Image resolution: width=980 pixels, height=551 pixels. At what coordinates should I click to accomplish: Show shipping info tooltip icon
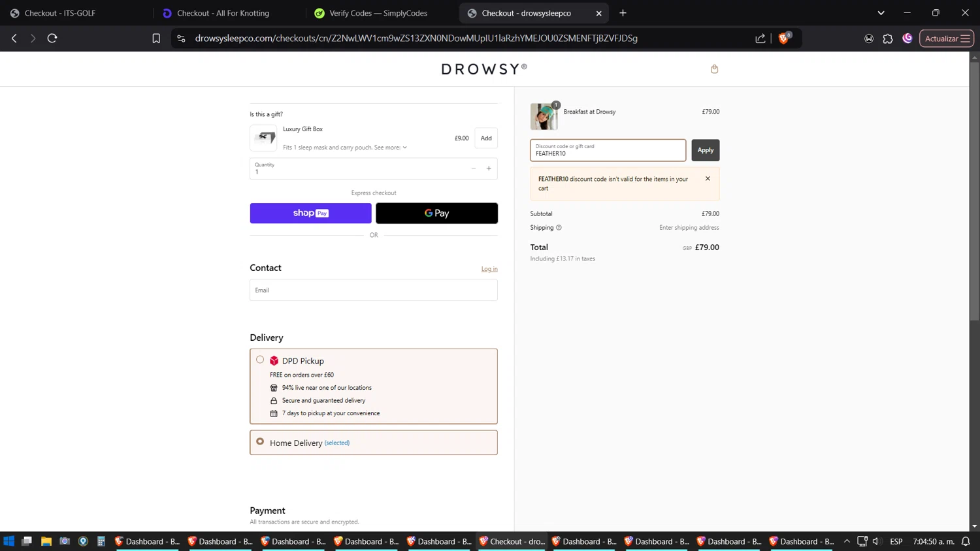(x=559, y=228)
